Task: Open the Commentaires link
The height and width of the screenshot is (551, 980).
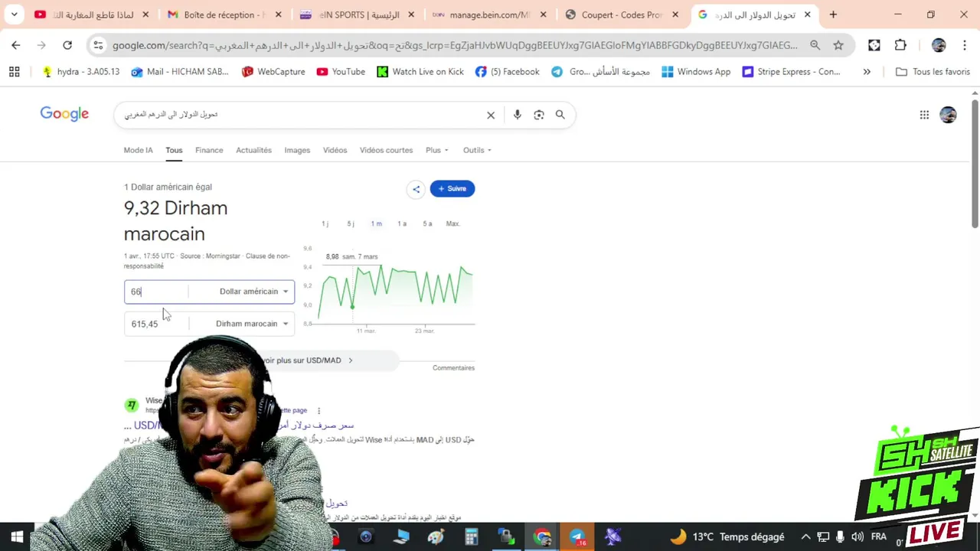Action: click(453, 368)
